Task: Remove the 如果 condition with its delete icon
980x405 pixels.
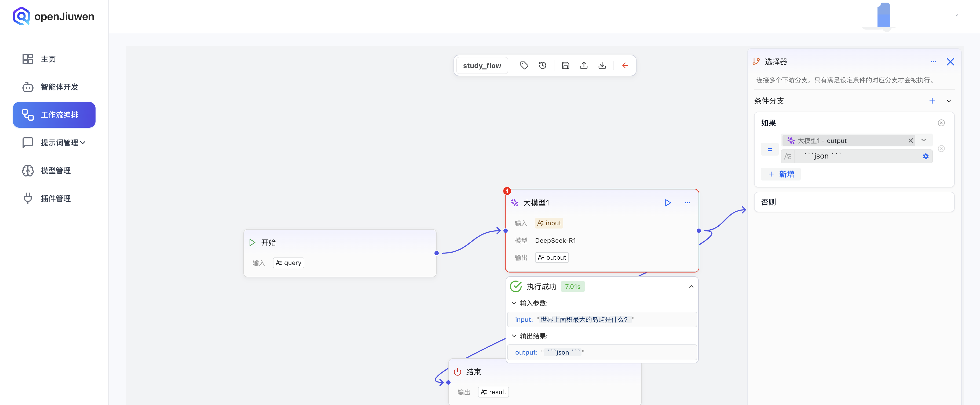Action: pos(941,123)
